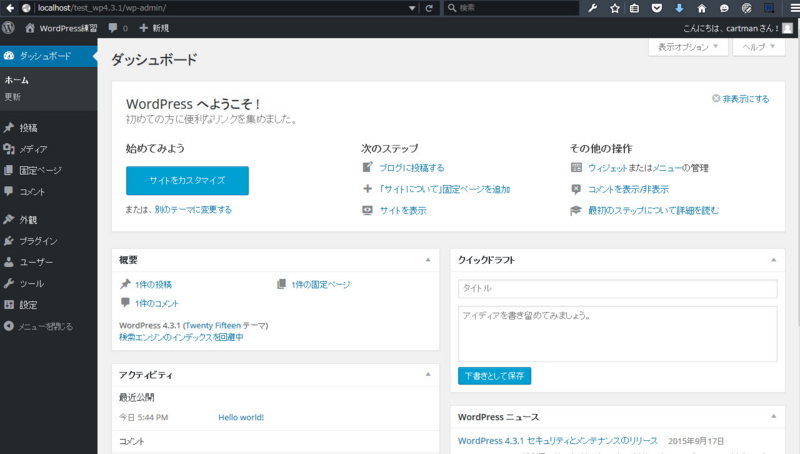Image resolution: width=800 pixels, height=454 pixels.
Task: Click the browser search field
Action: [512, 8]
